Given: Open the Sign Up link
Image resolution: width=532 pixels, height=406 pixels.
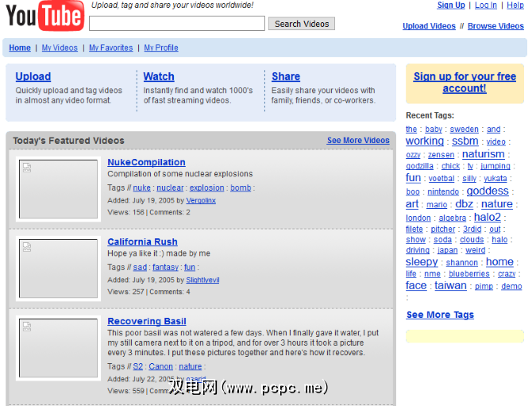Looking at the screenshot, I should click(451, 5).
